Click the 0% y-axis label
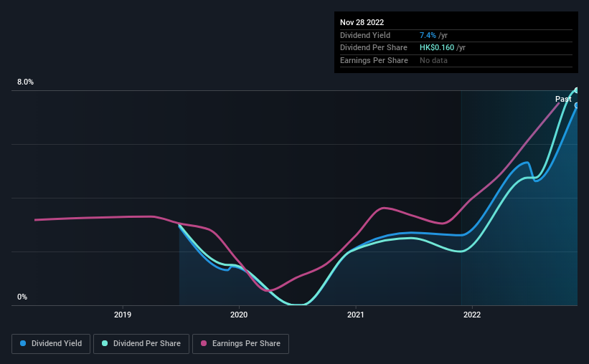 tap(22, 297)
